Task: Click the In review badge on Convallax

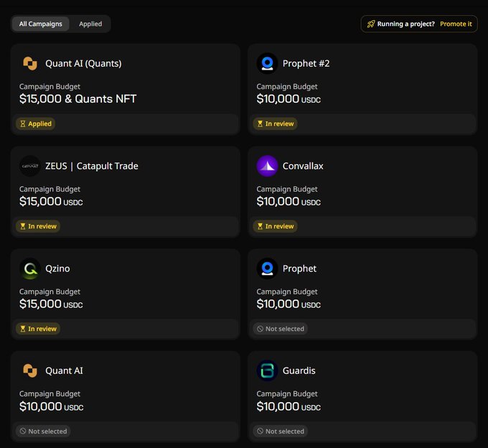Action: coord(275,226)
